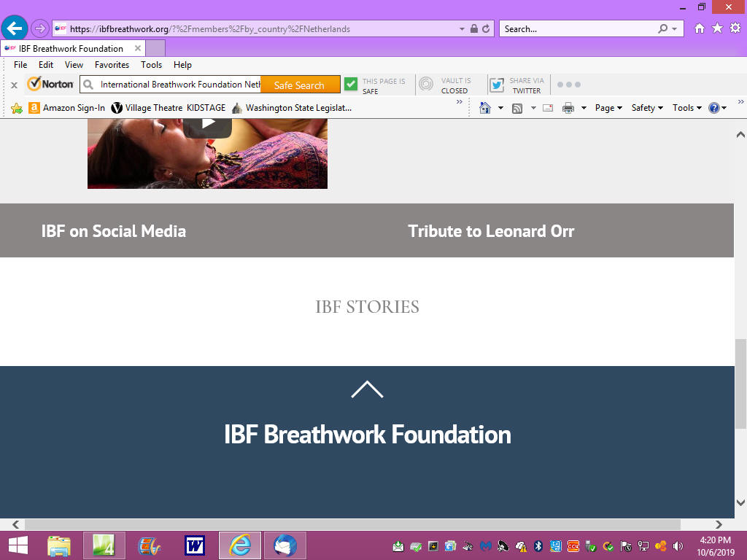Screen dimensions: 747x560
Task: Open the Edit menu
Action: [46, 65]
